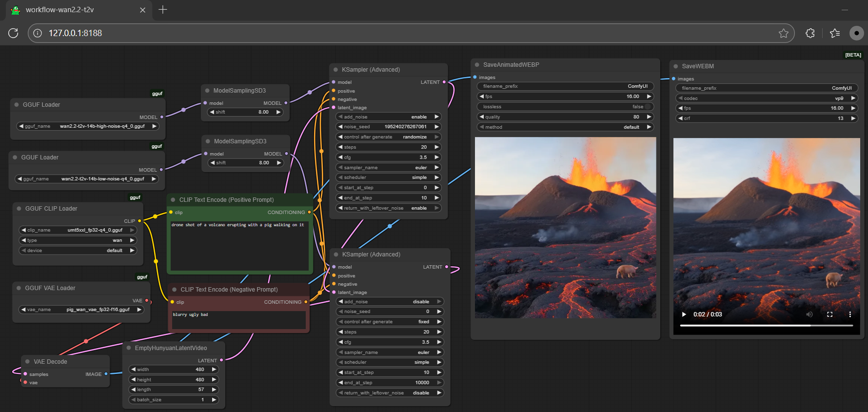Toggle add_noise enable in first KSampler
The height and width of the screenshot is (412, 868).
[x=388, y=117]
